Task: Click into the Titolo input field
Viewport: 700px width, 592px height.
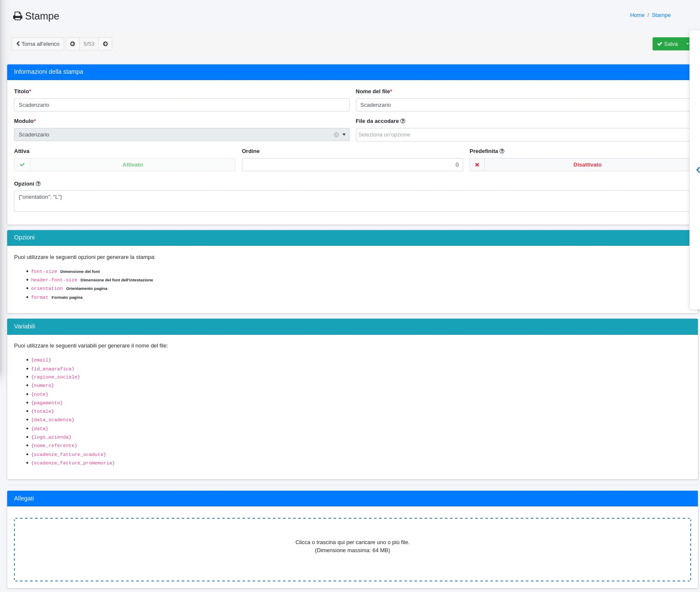Action: [181, 105]
